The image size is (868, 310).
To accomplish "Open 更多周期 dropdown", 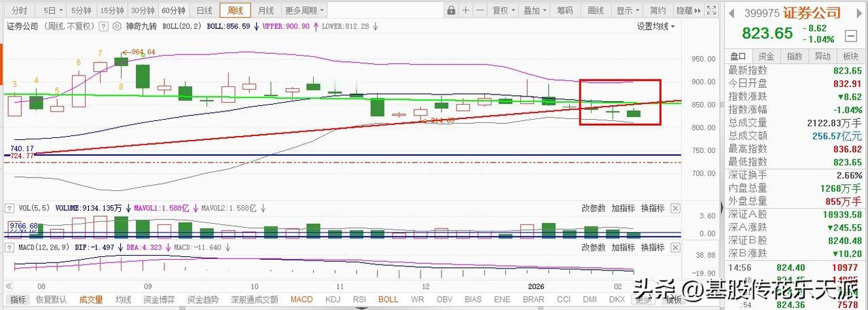I will [304, 10].
